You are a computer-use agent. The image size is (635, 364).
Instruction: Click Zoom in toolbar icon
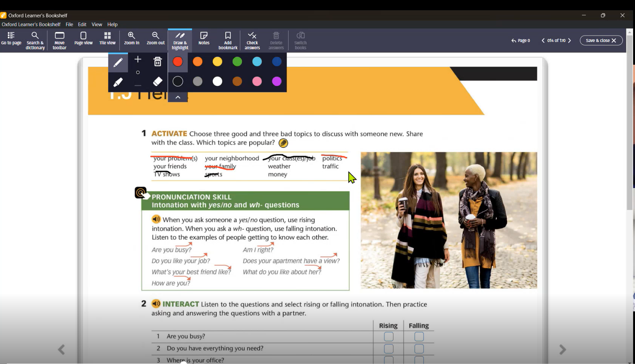131,39
